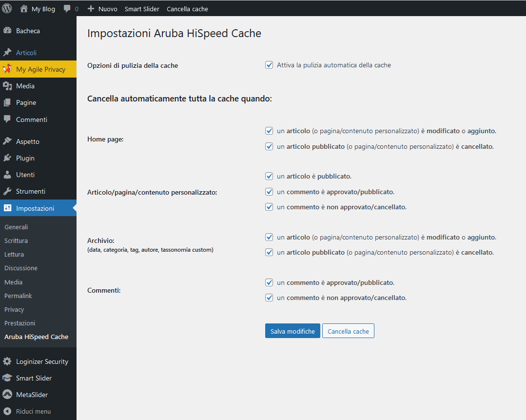Click the Impostazioni sliders icon

(x=7, y=208)
